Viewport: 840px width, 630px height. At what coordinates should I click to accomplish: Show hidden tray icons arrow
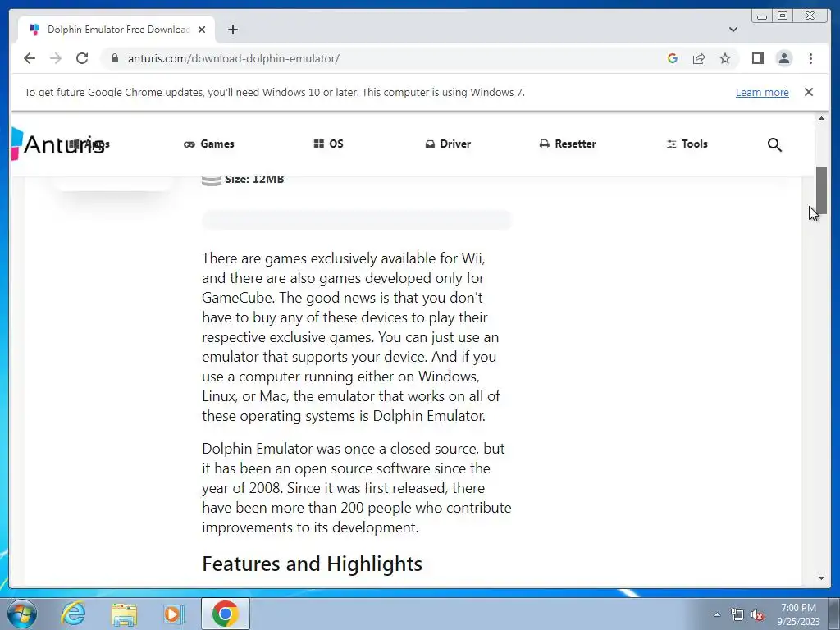click(x=717, y=614)
